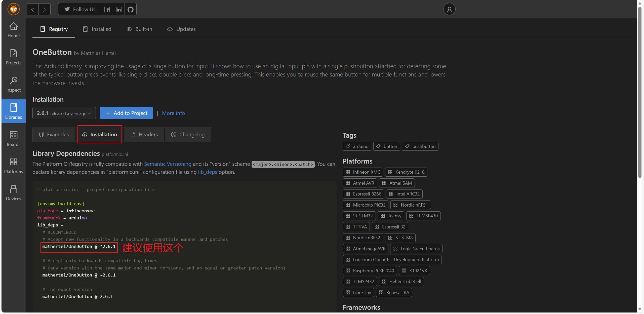Open the Platforms sidebar icon
This screenshot has height=314, width=644.
click(x=14, y=166)
